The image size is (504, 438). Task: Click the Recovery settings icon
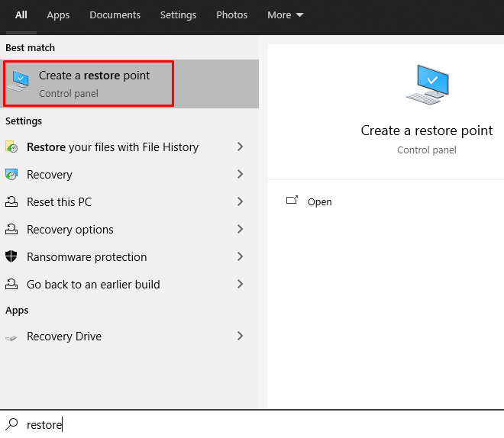[x=11, y=175]
